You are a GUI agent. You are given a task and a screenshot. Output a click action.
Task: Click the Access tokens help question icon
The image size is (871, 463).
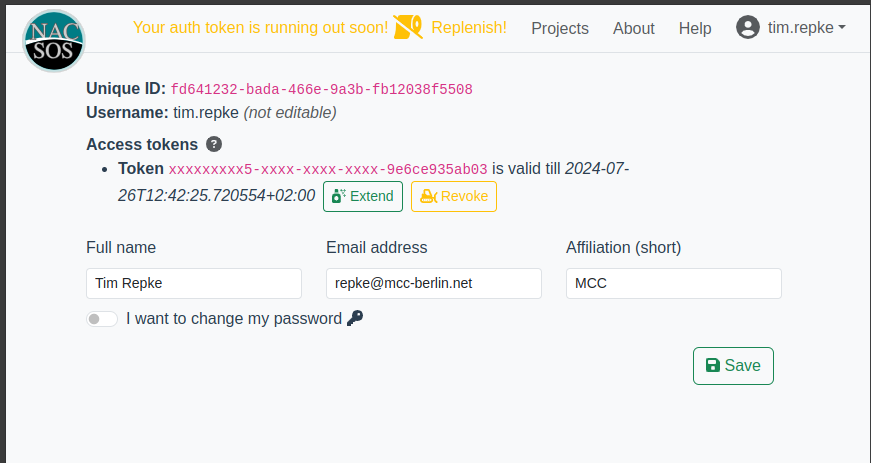(x=214, y=145)
